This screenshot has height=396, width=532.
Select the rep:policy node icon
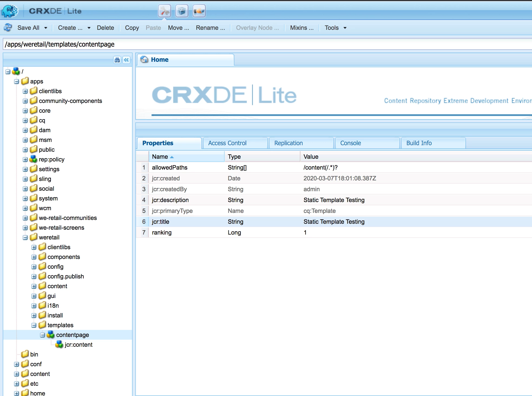pos(33,159)
